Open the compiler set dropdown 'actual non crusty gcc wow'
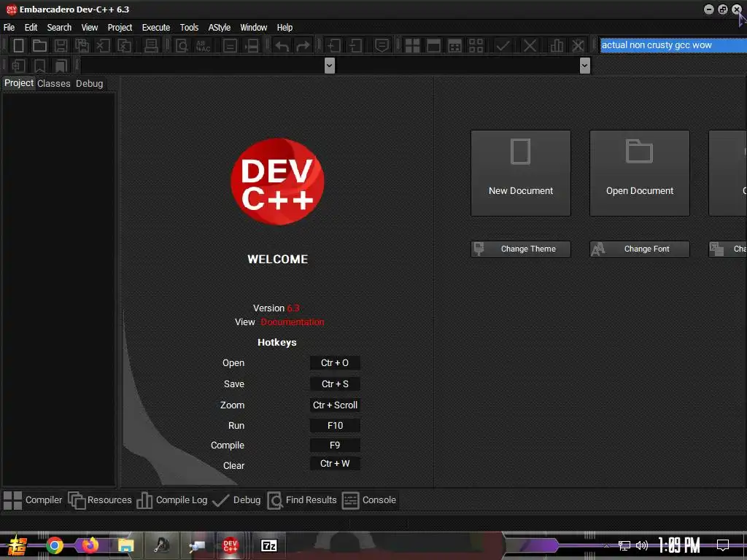Screen dimensions: 747x560 tap(673, 45)
